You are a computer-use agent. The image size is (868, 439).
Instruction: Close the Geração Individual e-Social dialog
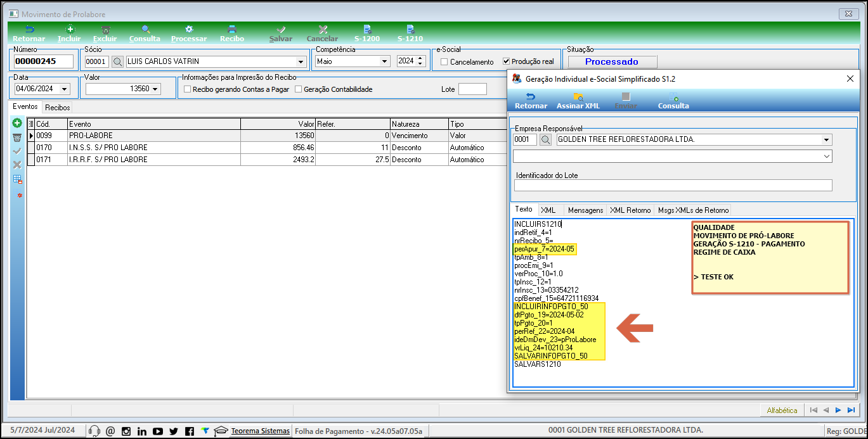coord(850,79)
